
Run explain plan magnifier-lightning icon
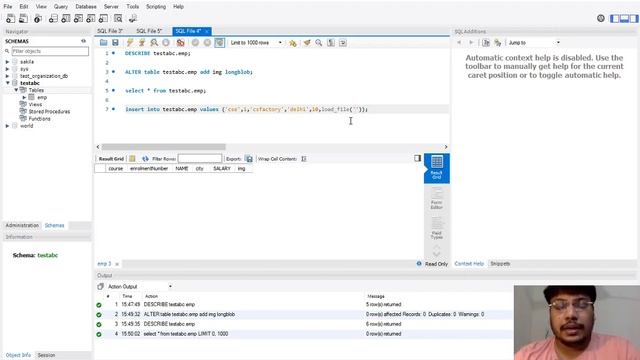154,42
